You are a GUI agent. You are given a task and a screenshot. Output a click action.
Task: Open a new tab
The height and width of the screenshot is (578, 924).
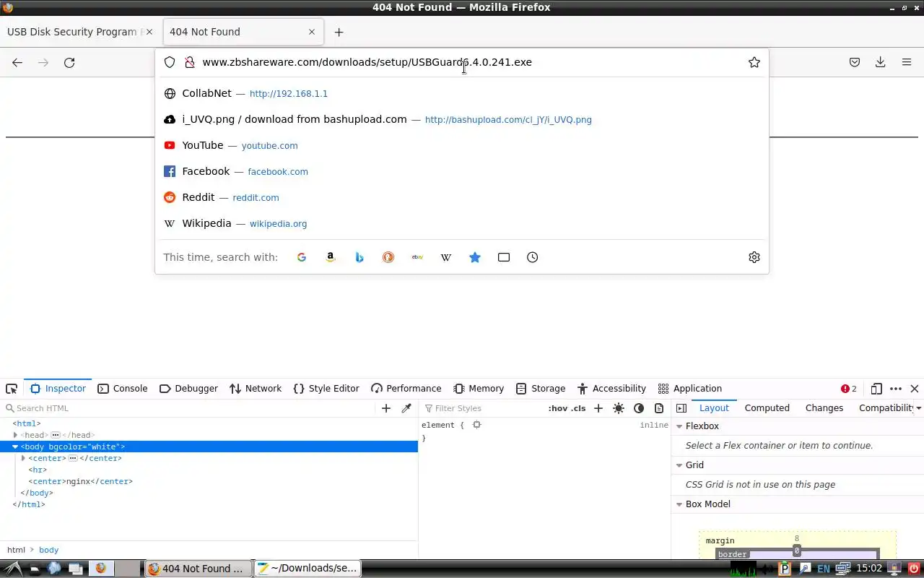point(339,32)
